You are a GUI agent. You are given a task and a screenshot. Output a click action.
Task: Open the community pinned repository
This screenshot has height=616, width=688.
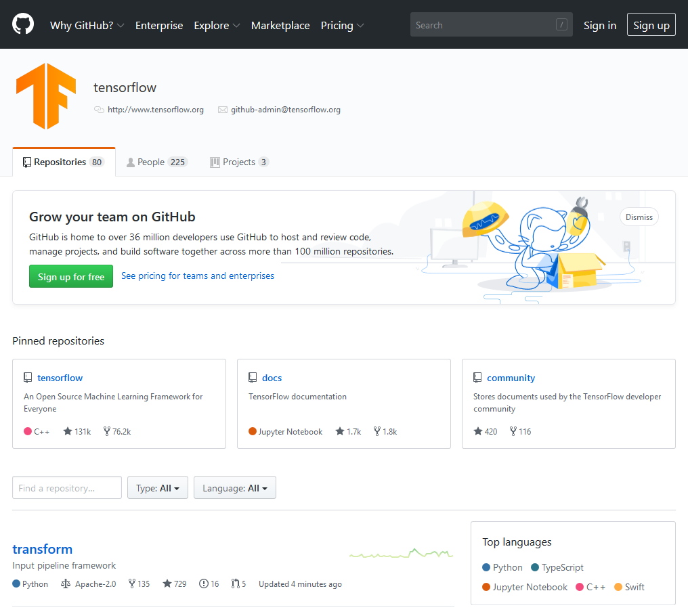[511, 378]
